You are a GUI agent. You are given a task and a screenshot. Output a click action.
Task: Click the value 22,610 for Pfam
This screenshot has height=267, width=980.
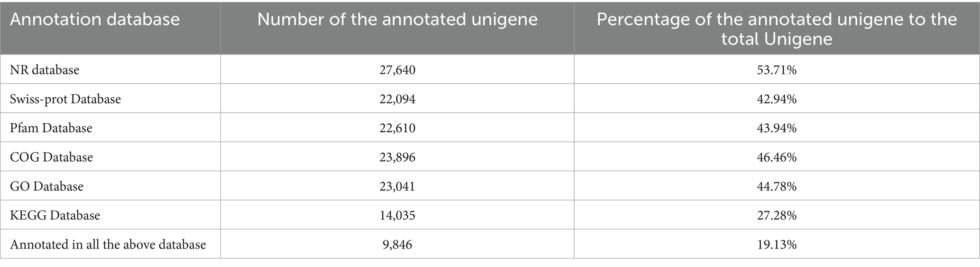(x=397, y=128)
